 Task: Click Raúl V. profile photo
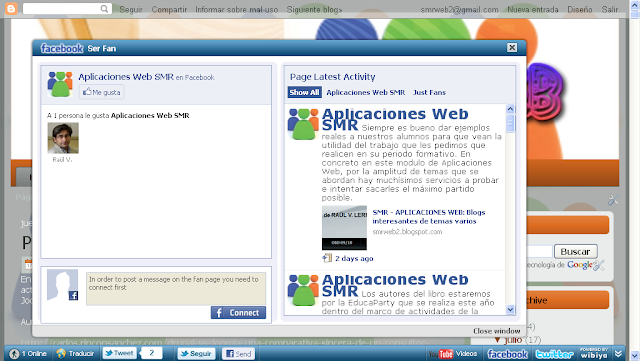(63, 138)
